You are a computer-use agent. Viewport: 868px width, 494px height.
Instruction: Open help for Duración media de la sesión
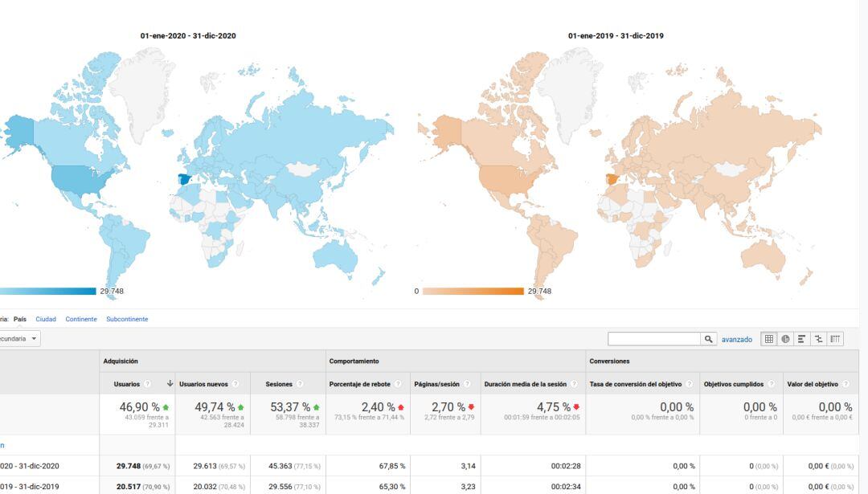point(572,383)
